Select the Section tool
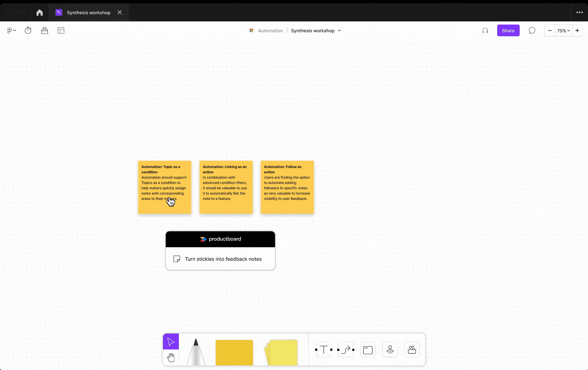The width and height of the screenshot is (588, 370). tap(367, 349)
